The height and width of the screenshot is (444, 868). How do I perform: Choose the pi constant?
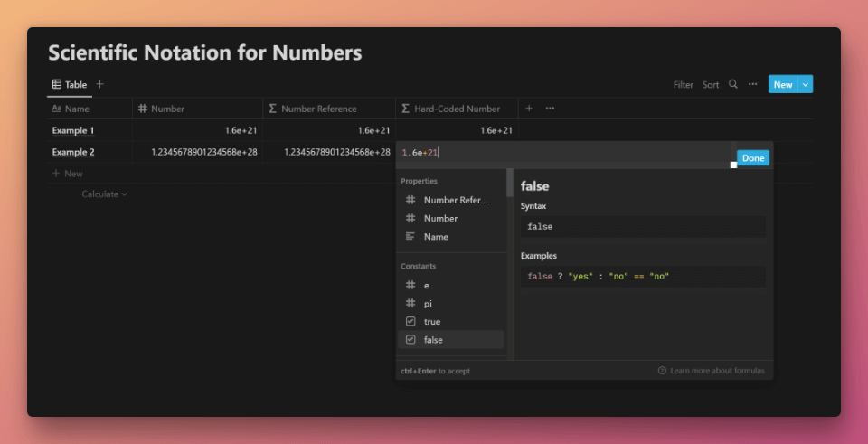click(450, 303)
